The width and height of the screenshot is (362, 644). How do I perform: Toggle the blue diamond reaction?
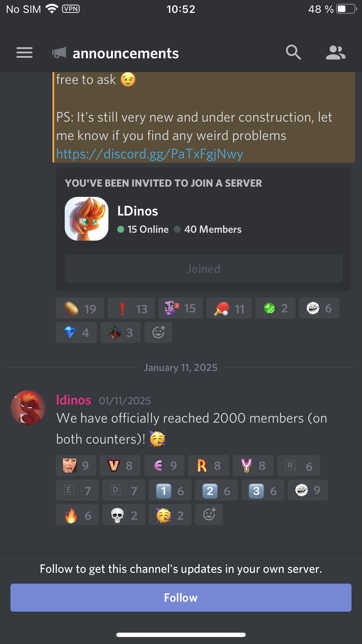76,332
